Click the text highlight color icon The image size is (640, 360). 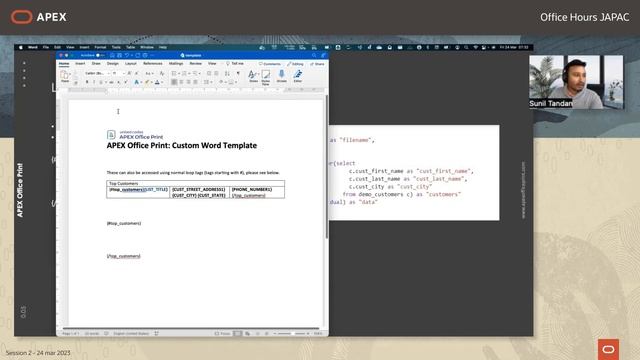click(147, 82)
